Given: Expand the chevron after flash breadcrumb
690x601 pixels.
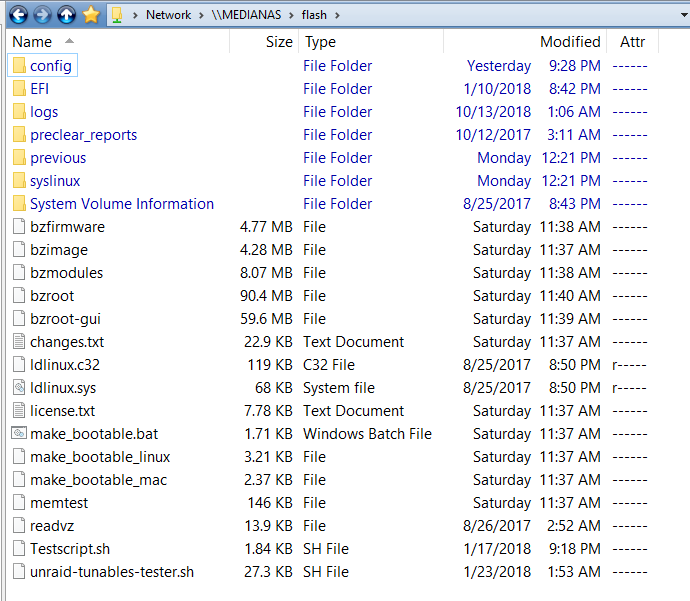Looking at the screenshot, I should point(337,15).
